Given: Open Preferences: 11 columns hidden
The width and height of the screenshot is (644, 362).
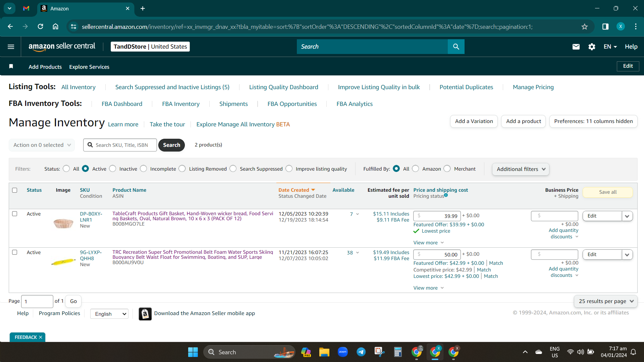Looking at the screenshot, I should click(593, 121).
